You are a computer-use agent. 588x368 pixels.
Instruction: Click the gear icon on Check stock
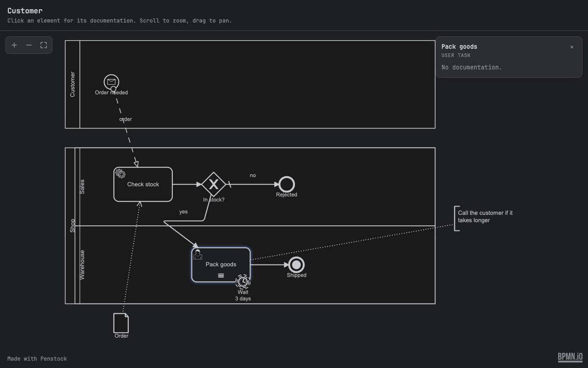[x=120, y=173]
